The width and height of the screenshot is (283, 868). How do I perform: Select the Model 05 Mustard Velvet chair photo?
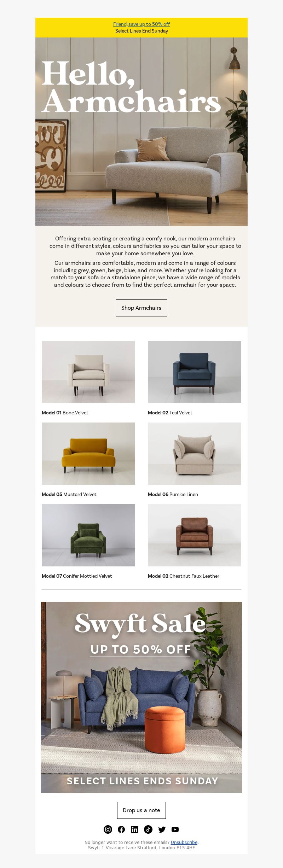coord(88,454)
